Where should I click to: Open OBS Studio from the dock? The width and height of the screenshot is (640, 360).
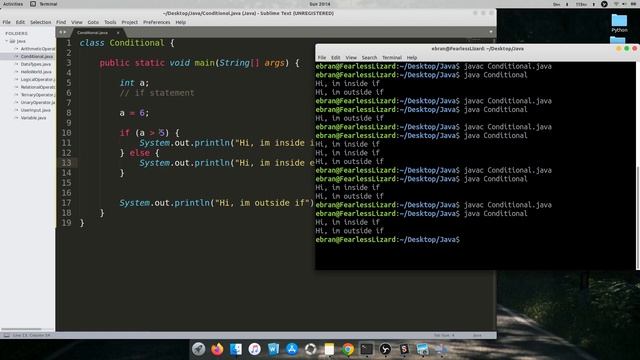pos(385,349)
